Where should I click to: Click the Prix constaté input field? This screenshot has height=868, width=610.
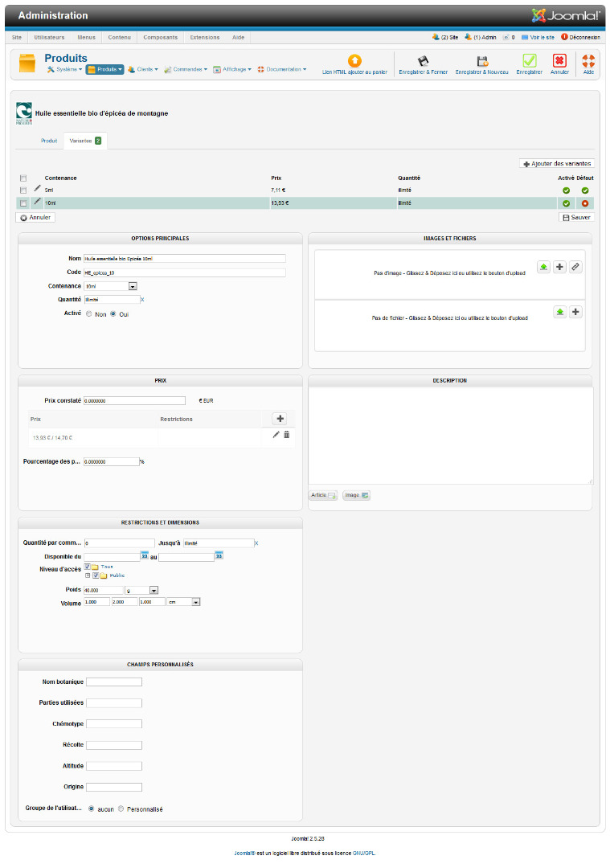coord(134,400)
